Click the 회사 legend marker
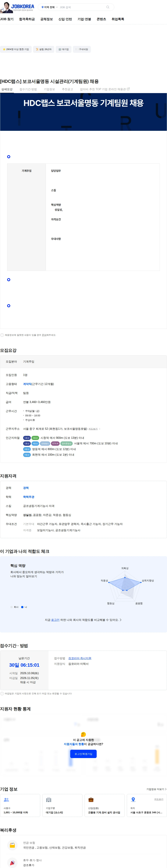Image resolution: width=167 pixels, height=868 pixels. (11, 607)
